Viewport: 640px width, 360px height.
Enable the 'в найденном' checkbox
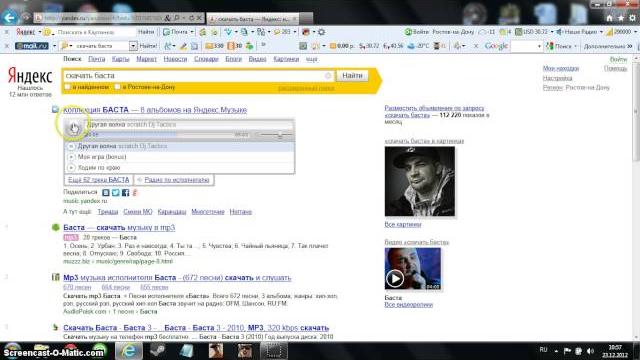click(x=68, y=87)
